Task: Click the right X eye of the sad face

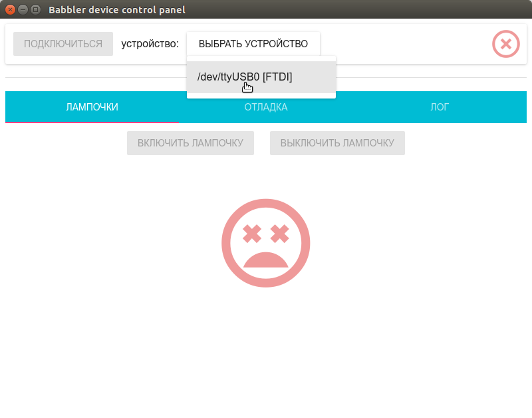Action: coord(279,232)
